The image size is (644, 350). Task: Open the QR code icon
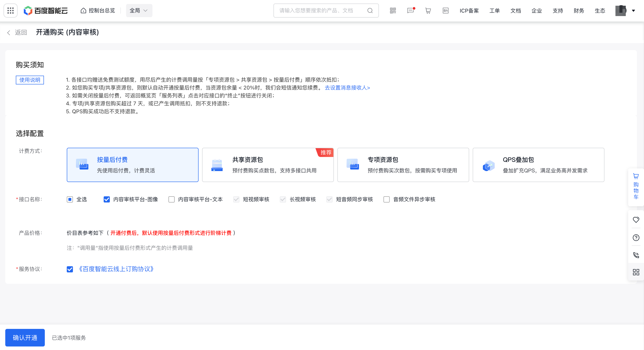pyautogui.click(x=393, y=11)
